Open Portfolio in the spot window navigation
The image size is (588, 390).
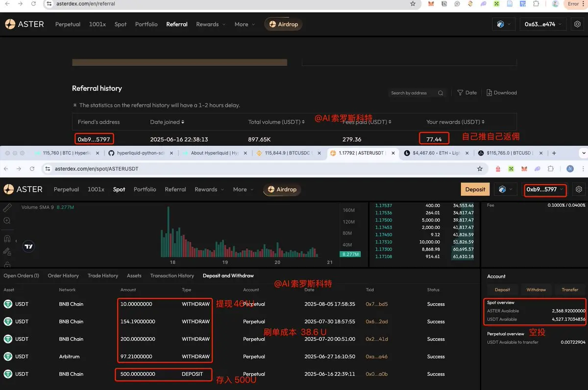[x=145, y=189]
